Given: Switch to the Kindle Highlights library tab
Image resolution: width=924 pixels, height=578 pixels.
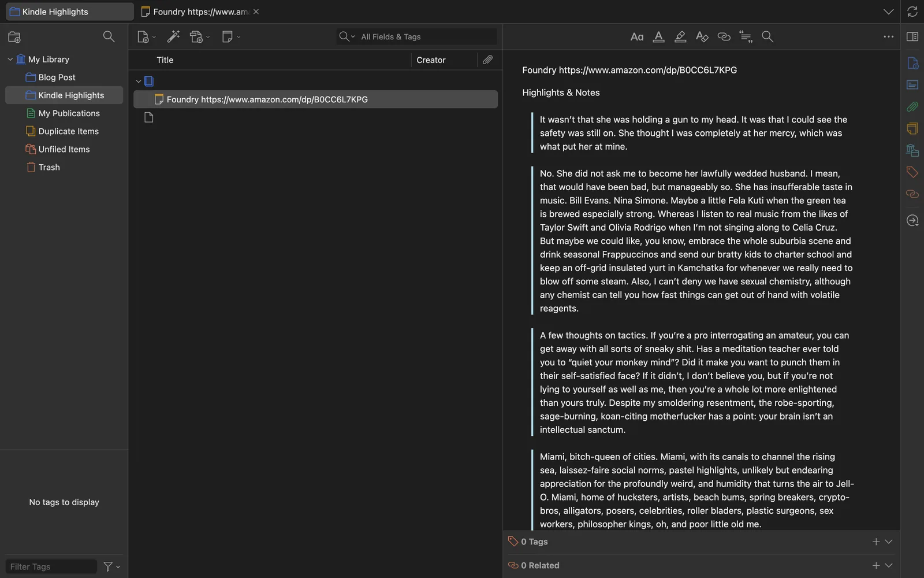Looking at the screenshot, I should 70,12.
